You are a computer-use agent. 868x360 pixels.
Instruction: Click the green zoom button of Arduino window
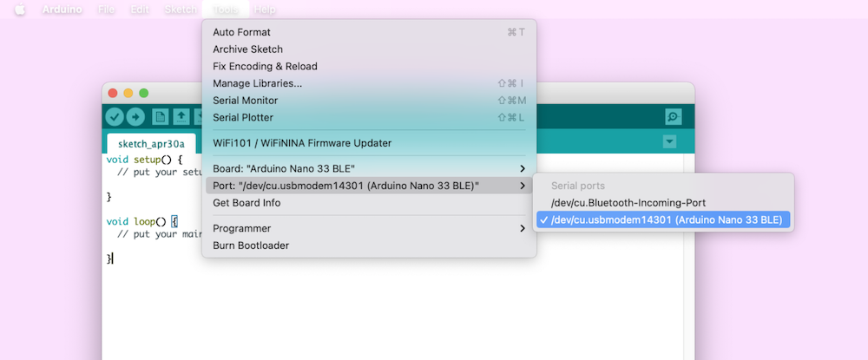(144, 94)
